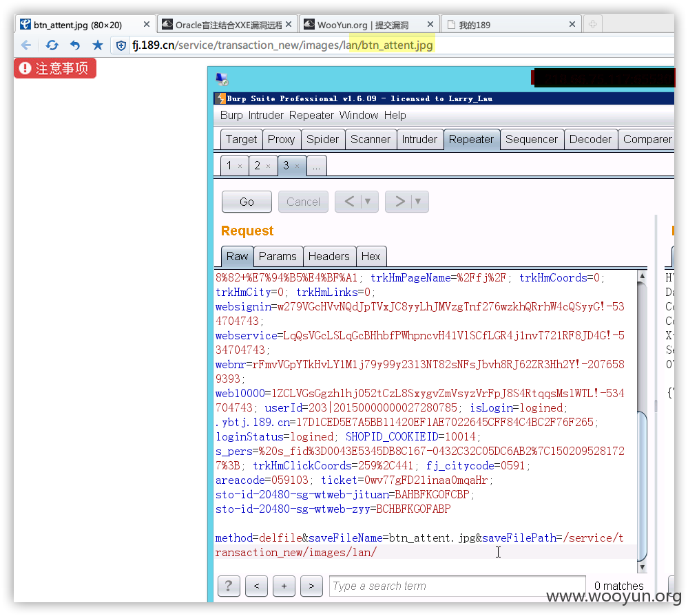Click the next match '>' search button
Screen dimensions: 688x616
311,586
